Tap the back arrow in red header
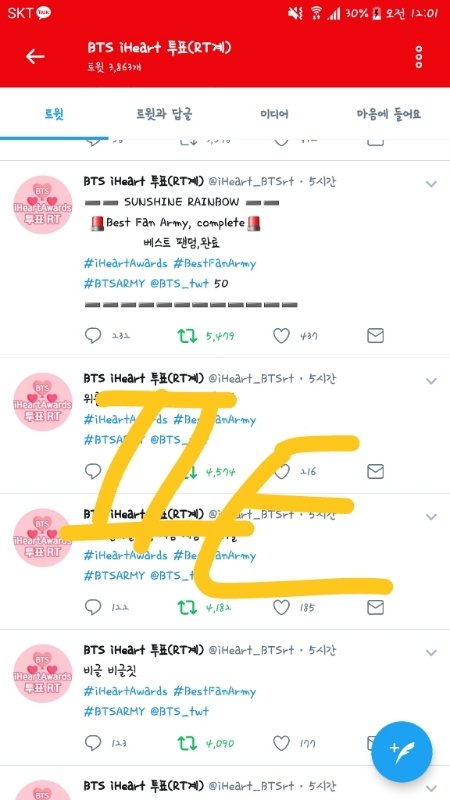The height and width of the screenshot is (800, 450). (x=35, y=56)
